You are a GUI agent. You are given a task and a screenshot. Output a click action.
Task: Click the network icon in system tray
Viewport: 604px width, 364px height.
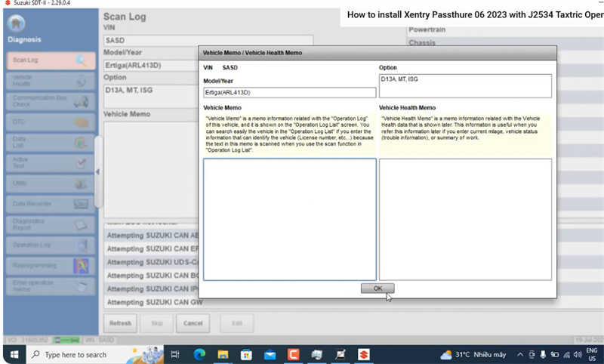566,355
